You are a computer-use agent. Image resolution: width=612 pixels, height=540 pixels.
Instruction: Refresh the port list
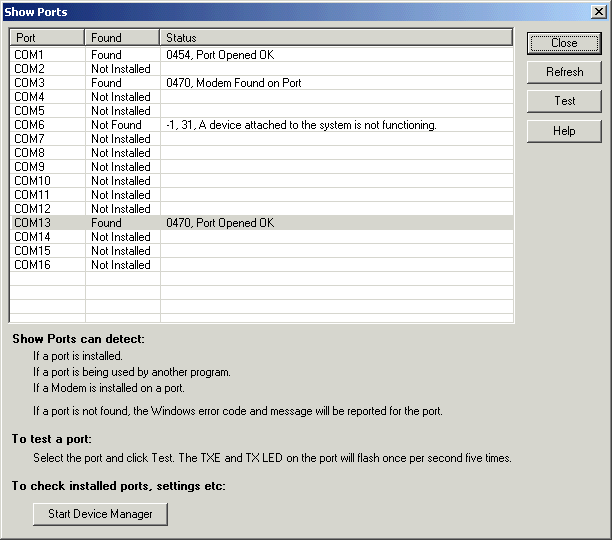pos(564,72)
